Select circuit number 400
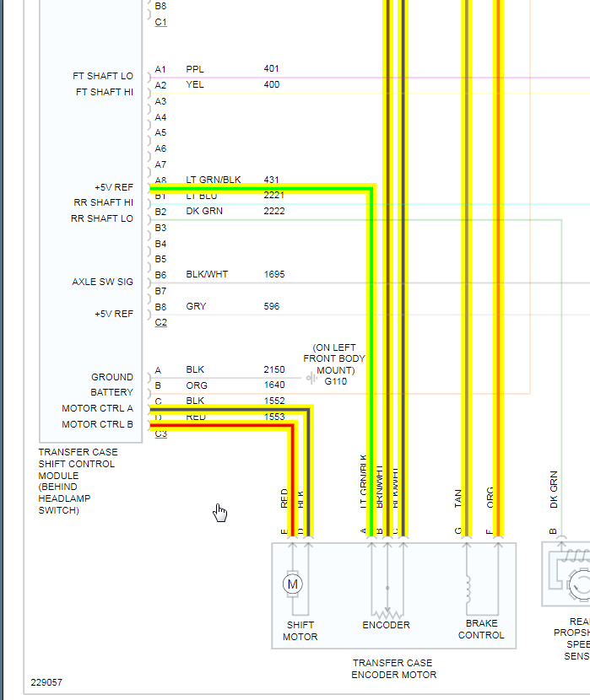The height and width of the screenshot is (700, 590). [272, 84]
